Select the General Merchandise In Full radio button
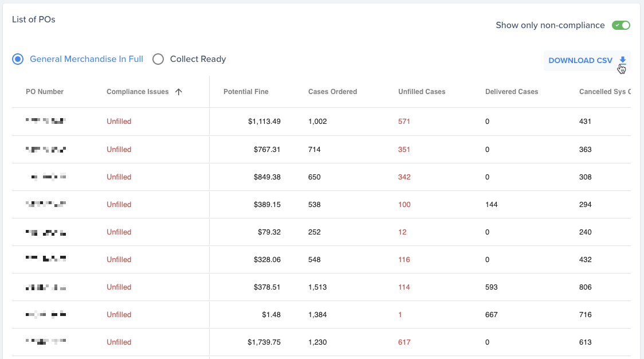This screenshot has height=359, width=644. click(18, 59)
